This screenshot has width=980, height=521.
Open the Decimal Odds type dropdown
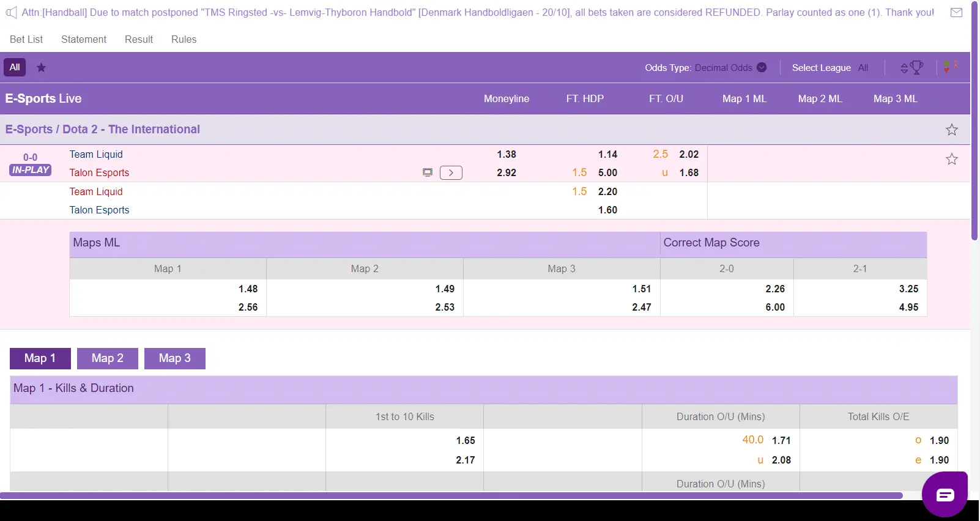pyautogui.click(x=730, y=68)
